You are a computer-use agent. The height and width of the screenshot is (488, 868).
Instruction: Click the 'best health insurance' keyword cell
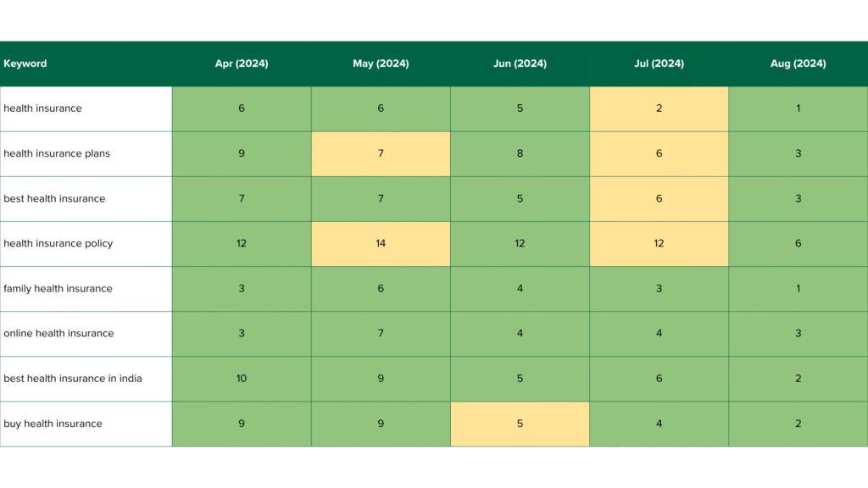(x=54, y=198)
